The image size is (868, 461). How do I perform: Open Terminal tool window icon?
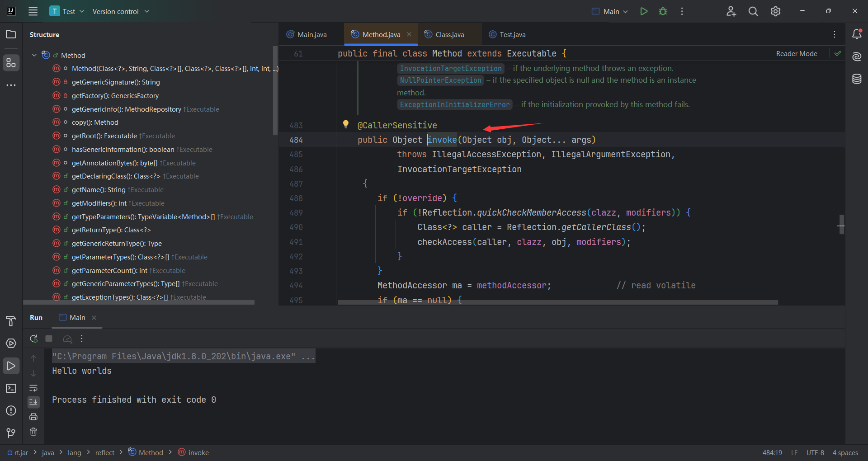pyautogui.click(x=11, y=388)
